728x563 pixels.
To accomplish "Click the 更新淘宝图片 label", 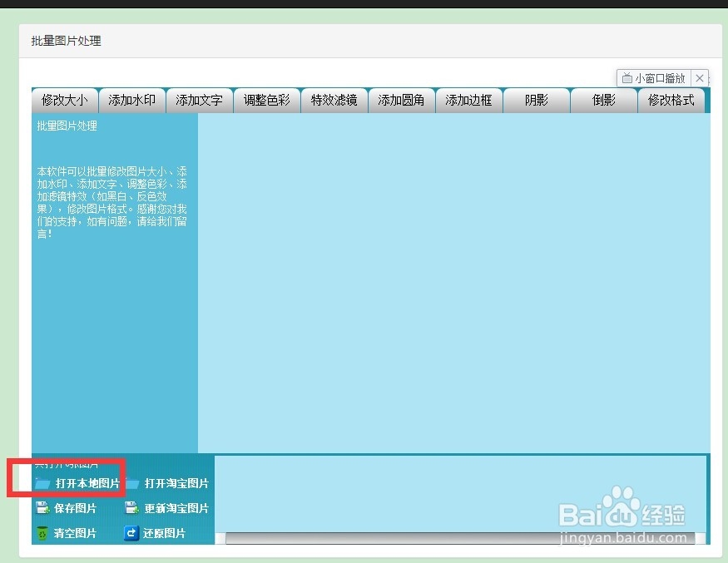I will click(x=176, y=508).
